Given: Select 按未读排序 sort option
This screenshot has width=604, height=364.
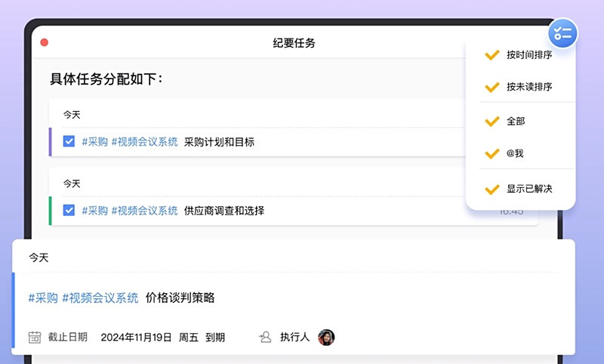Looking at the screenshot, I should click(520, 87).
